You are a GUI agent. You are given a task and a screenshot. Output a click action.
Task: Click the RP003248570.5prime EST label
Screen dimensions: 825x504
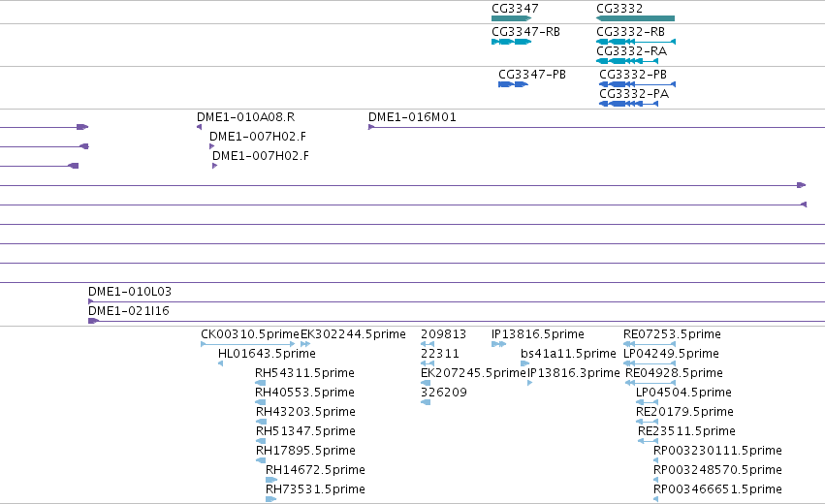pyautogui.click(x=717, y=470)
